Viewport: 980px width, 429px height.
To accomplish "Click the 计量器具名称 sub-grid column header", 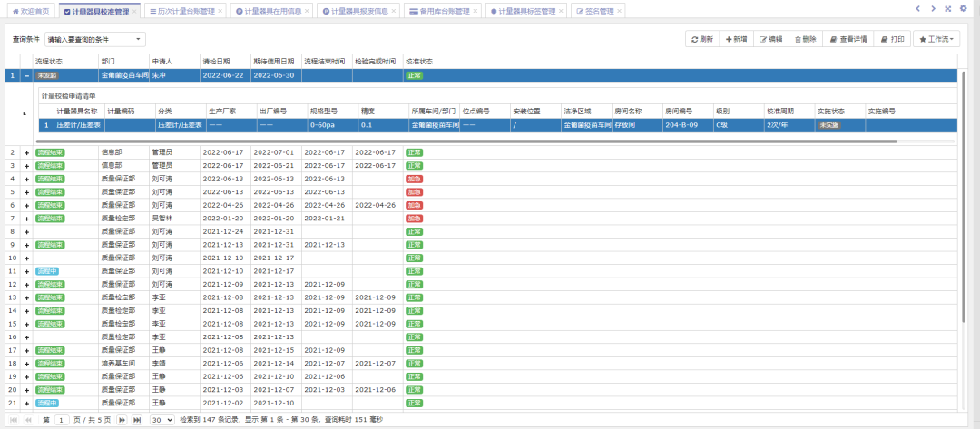I will pos(79,112).
